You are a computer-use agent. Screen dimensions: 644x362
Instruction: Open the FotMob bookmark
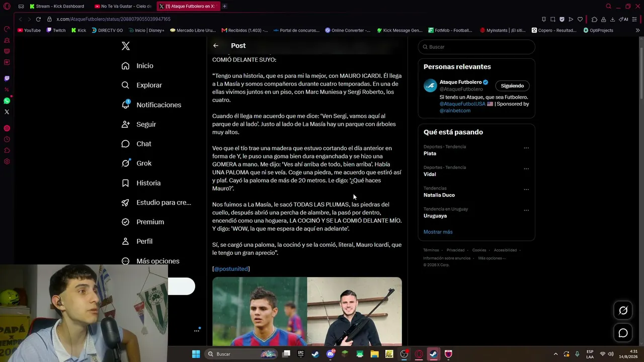coord(450,30)
